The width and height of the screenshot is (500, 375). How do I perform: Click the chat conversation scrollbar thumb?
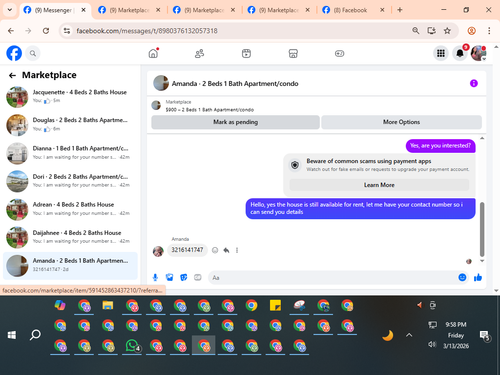[x=482, y=229]
